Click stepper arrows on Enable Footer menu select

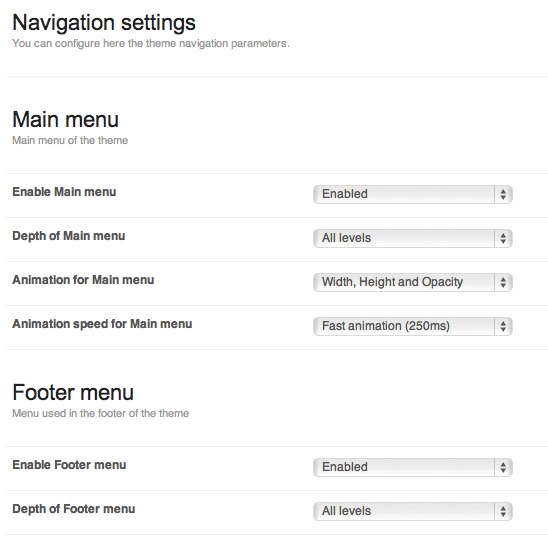(503, 467)
